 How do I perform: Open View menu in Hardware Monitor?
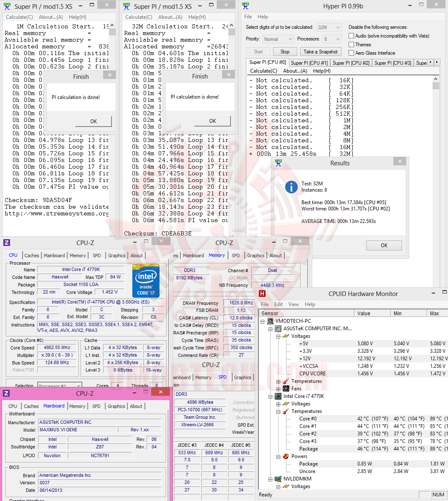[x=294, y=304]
